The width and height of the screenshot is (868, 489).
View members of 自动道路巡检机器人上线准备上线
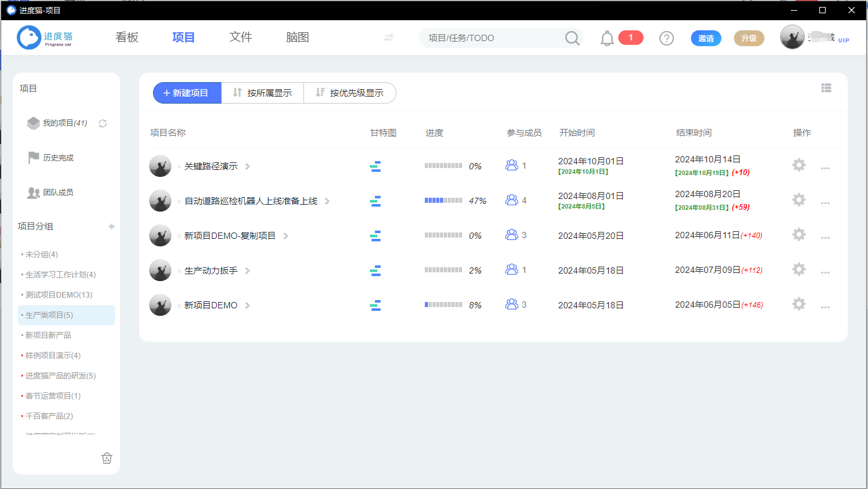click(x=511, y=200)
